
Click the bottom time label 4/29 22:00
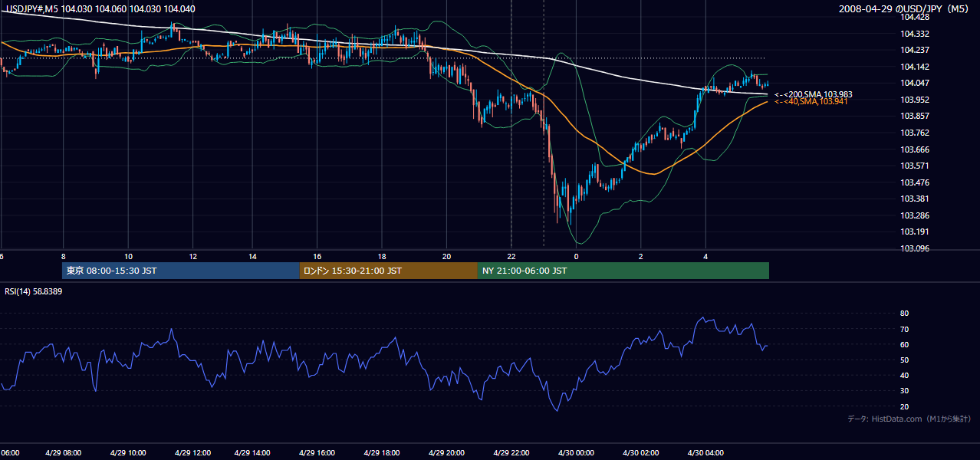(x=512, y=453)
